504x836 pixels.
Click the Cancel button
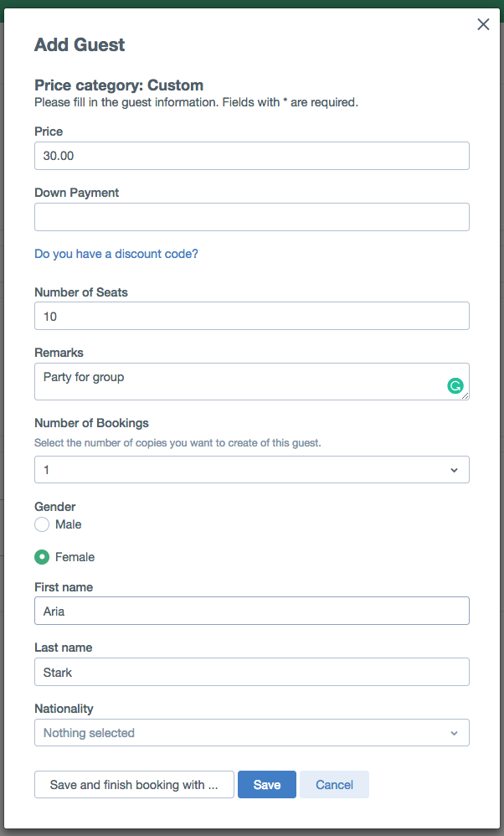pos(335,784)
